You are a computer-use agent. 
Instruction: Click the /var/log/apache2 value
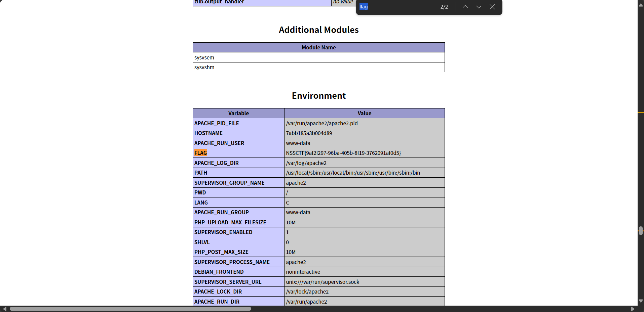coord(306,163)
